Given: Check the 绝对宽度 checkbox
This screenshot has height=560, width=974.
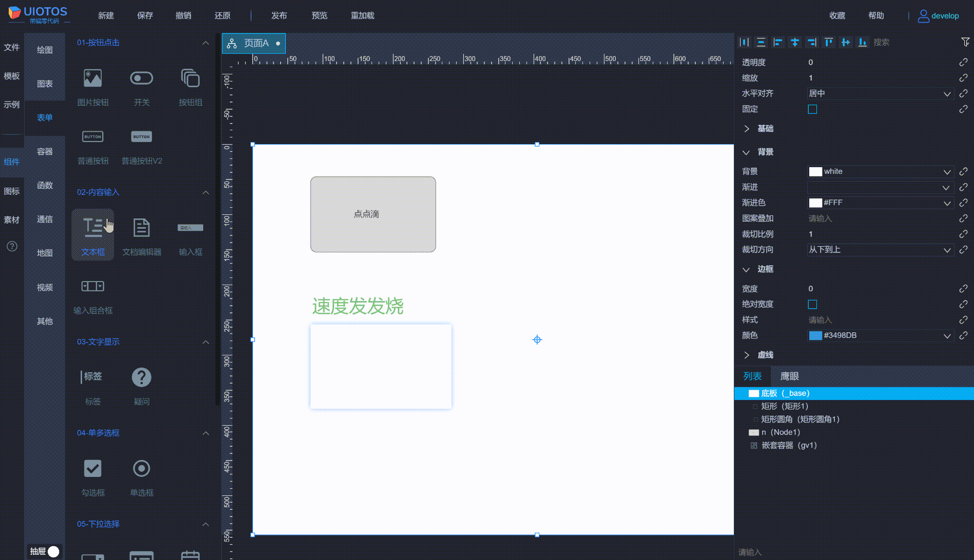Looking at the screenshot, I should (x=812, y=305).
